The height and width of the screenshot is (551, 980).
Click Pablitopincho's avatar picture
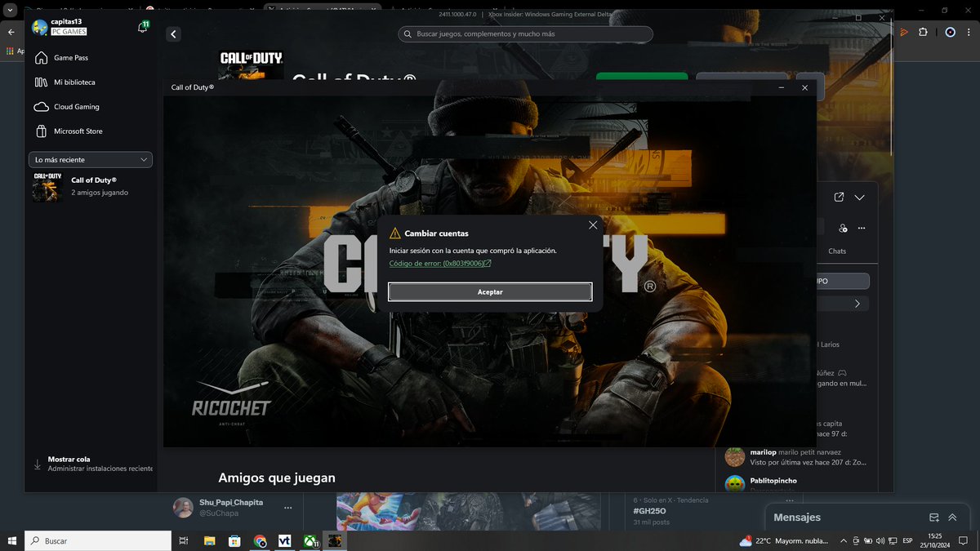[735, 483]
